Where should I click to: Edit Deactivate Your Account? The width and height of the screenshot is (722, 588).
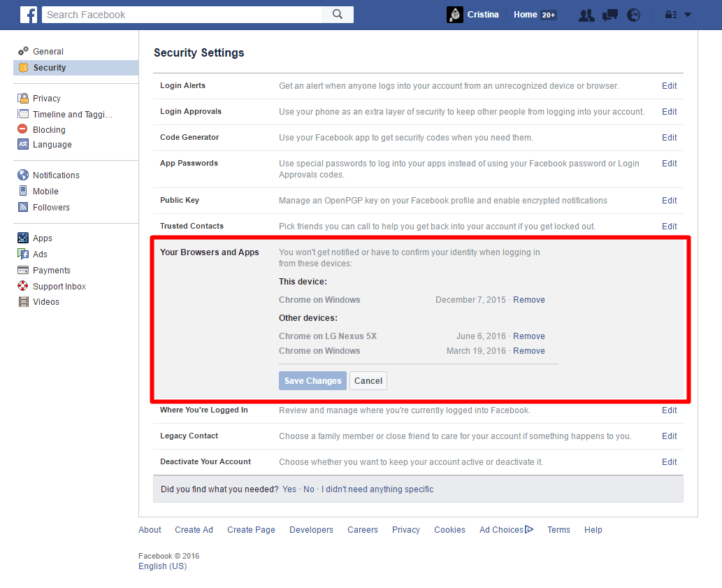click(669, 462)
